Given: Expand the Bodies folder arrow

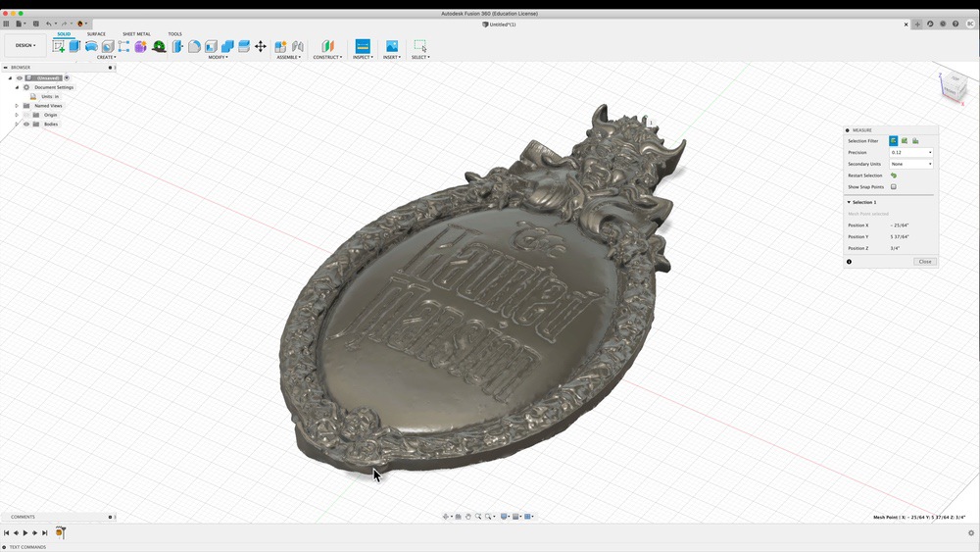Looking at the screenshot, I should tap(17, 124).
